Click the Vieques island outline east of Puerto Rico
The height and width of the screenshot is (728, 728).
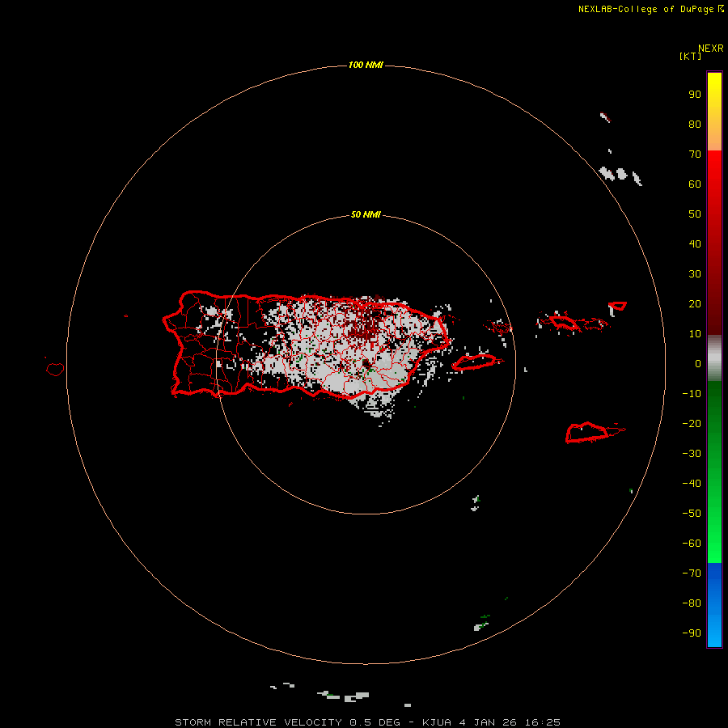pos(476,362)
